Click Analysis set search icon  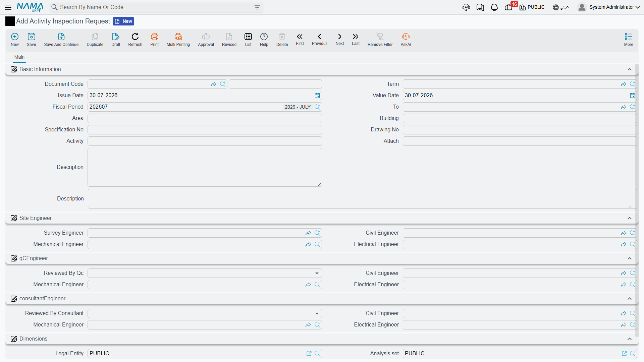coord(633,354)
